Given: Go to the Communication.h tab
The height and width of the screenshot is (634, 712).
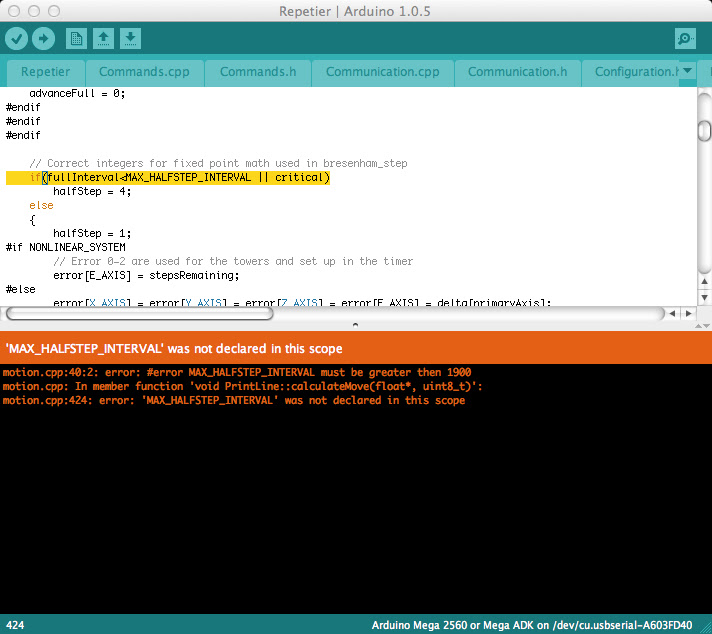Looking at the screenshot, I should point(517,72).
